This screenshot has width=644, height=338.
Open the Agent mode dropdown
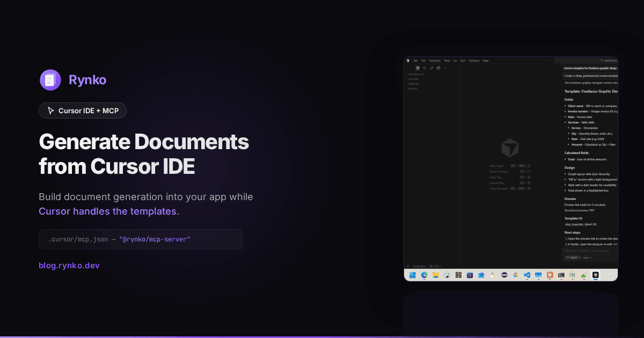(x=573, y=258)
